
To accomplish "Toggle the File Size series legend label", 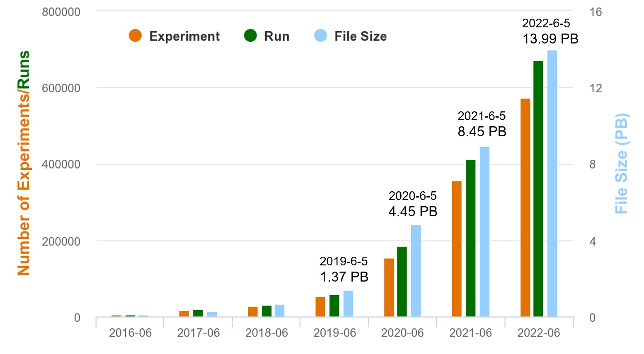I will coord(361,36).
